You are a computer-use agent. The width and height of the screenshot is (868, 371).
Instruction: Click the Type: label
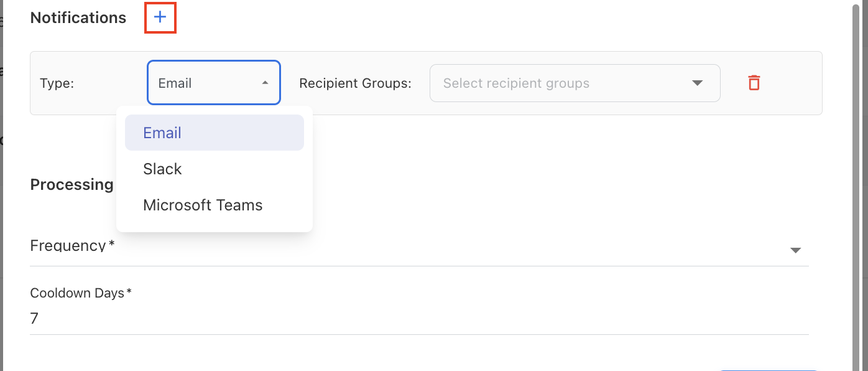(57, 83)
